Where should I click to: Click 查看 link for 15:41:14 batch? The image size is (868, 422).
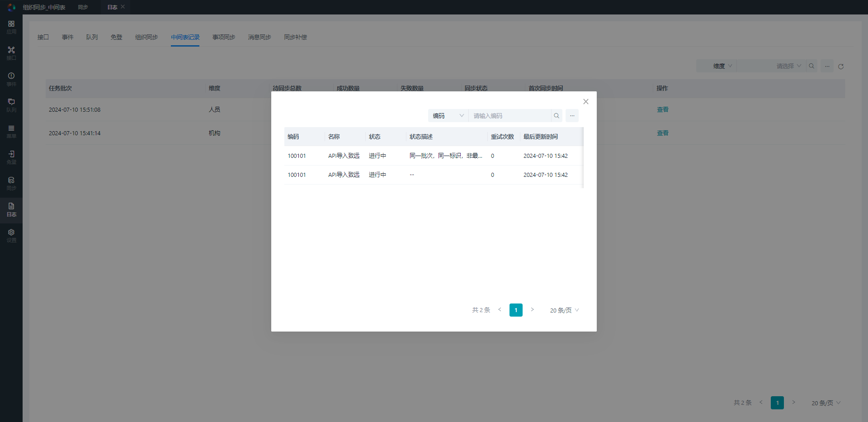pyautogui.click(x=663, y=133)
